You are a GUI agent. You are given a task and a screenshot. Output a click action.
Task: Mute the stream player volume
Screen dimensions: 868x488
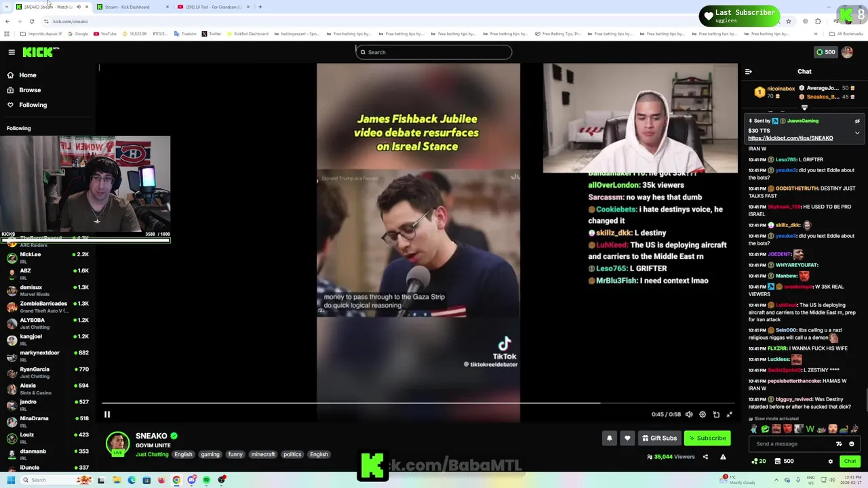click(x=689, y=414)
